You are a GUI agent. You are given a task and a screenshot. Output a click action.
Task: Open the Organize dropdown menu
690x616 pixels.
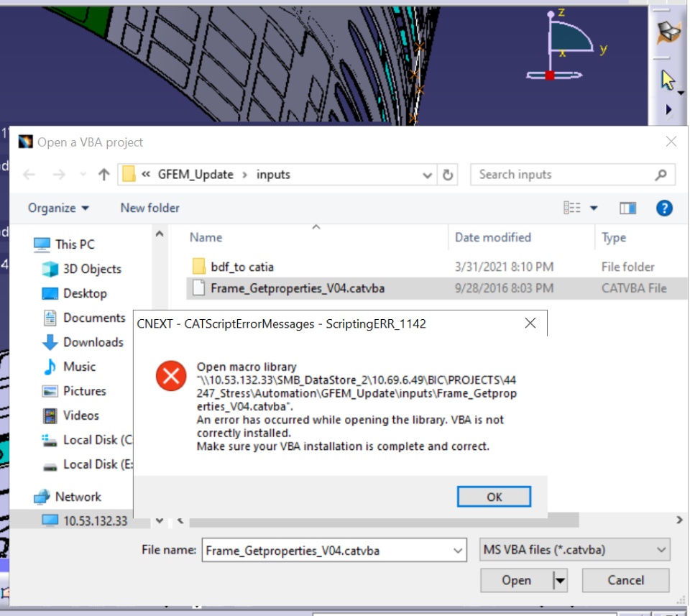[x=58, y=208]
